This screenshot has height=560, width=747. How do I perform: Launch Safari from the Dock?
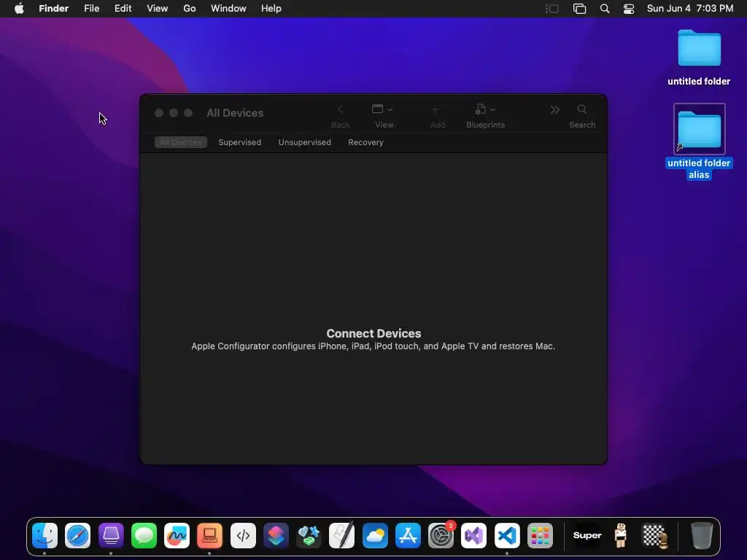click(x=77, y=536)
